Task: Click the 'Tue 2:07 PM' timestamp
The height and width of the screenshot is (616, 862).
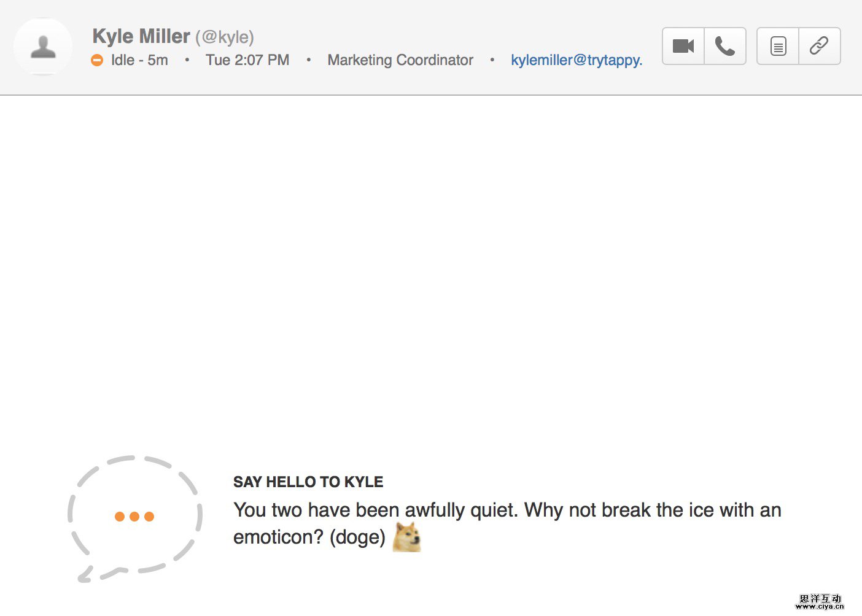Action: 247,60
